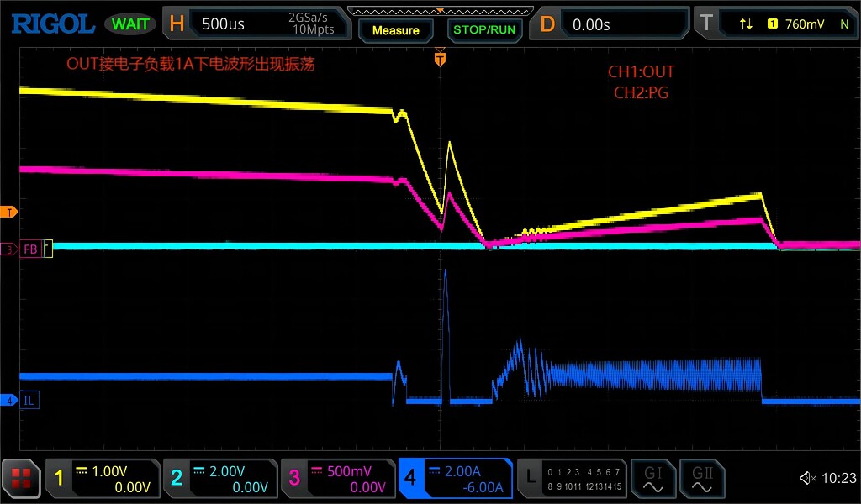Screen dimensions: 861x504
Task: Open channel 4 2.00A settings tab
Action: click(x=455, y=479)
